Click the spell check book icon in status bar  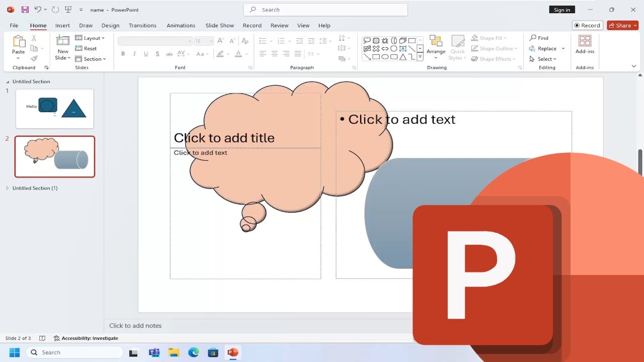[42, 338]
